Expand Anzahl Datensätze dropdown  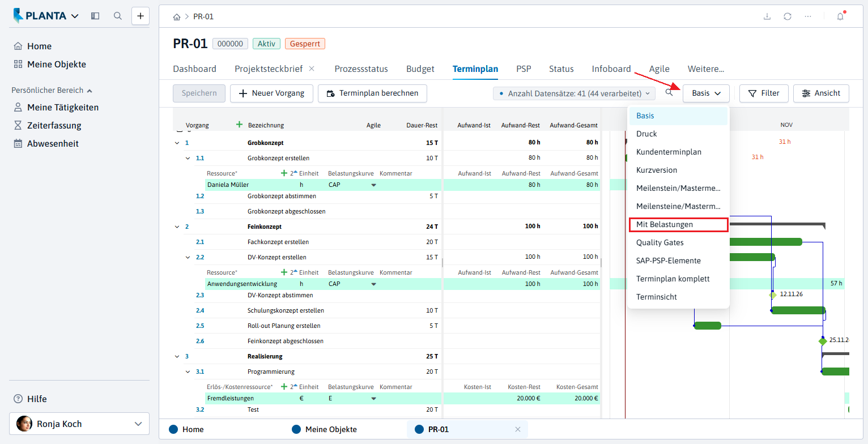click(574, 93)
